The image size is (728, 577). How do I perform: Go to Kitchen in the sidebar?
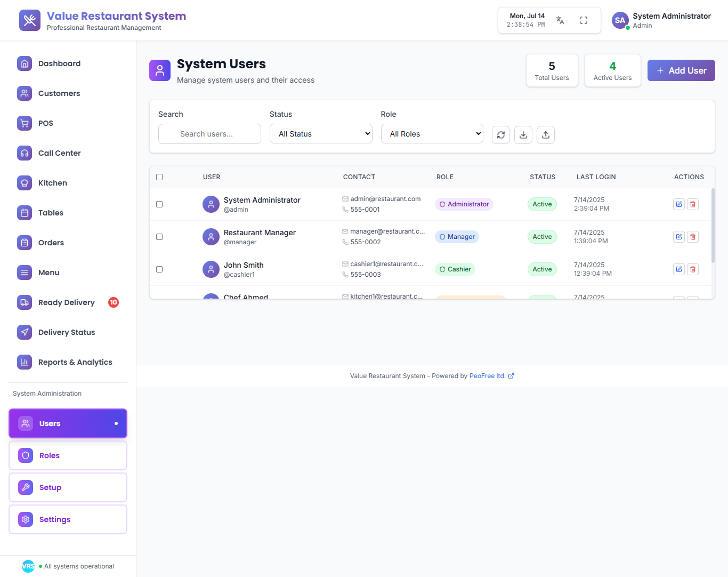pos(52,183)
